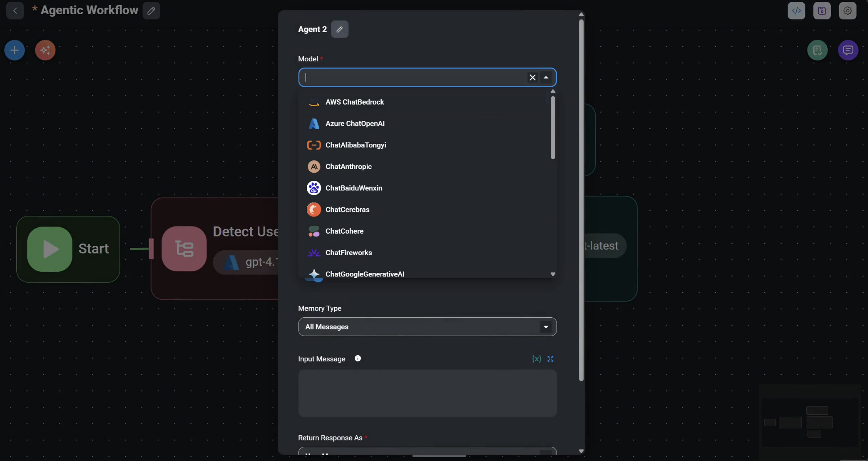Edit Agent 2 name with pencil icon
Viewport: 868px width, 461px height.
coord(339,29)
